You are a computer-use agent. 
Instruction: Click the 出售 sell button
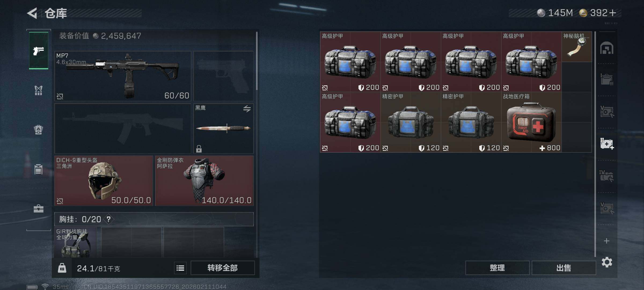coord(563,268)
